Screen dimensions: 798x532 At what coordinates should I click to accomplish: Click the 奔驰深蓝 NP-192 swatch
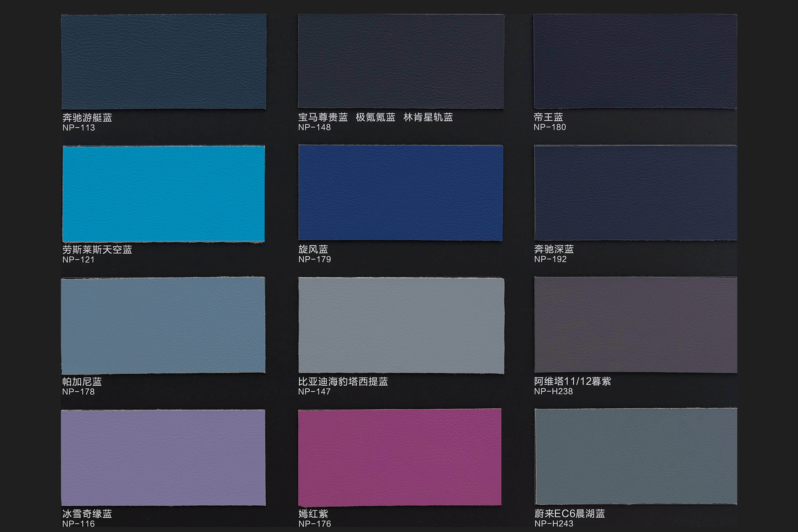click(x=636, y=193)
